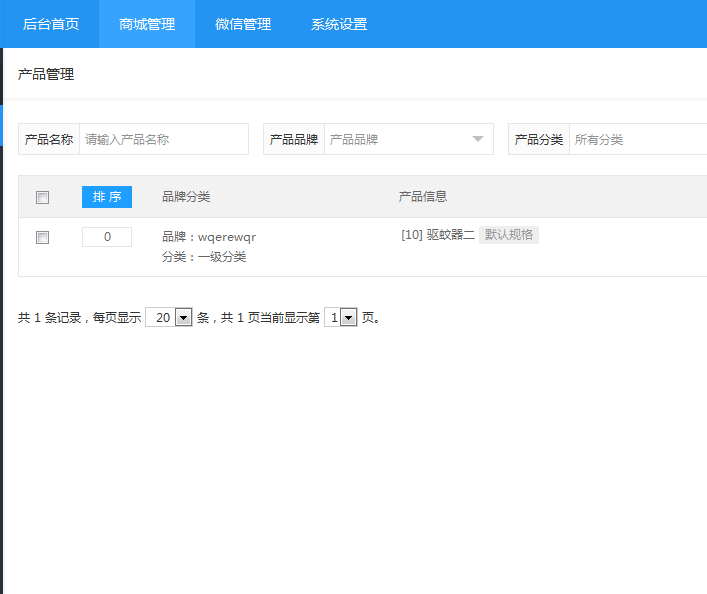Open the 后台首页 tab
707x594 pixels.
(x=51, y=24)
